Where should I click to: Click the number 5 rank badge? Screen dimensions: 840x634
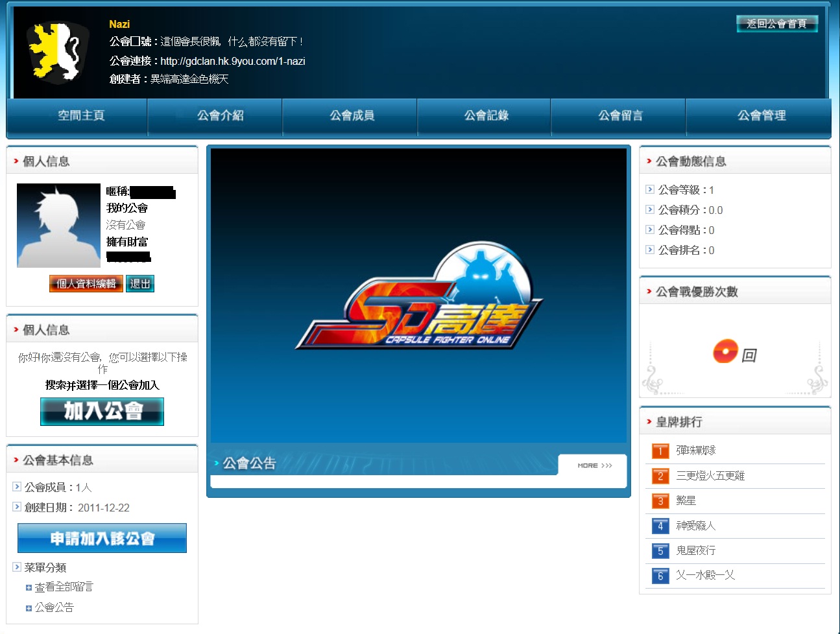(660, 551)
